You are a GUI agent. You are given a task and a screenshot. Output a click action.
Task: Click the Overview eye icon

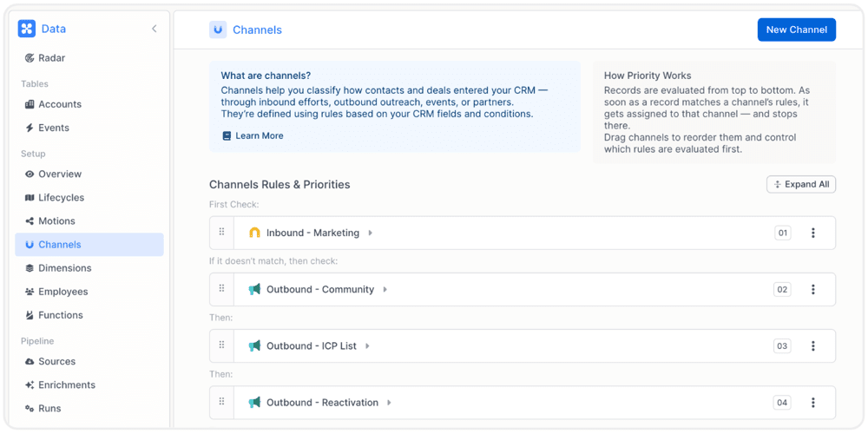pos(30,174)
